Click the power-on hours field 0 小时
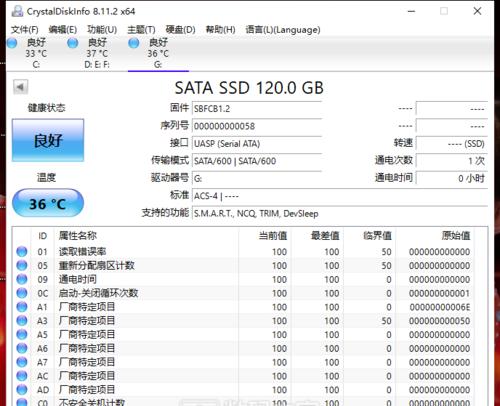Viewport: 500px width, 406px height. click(452, 179)
